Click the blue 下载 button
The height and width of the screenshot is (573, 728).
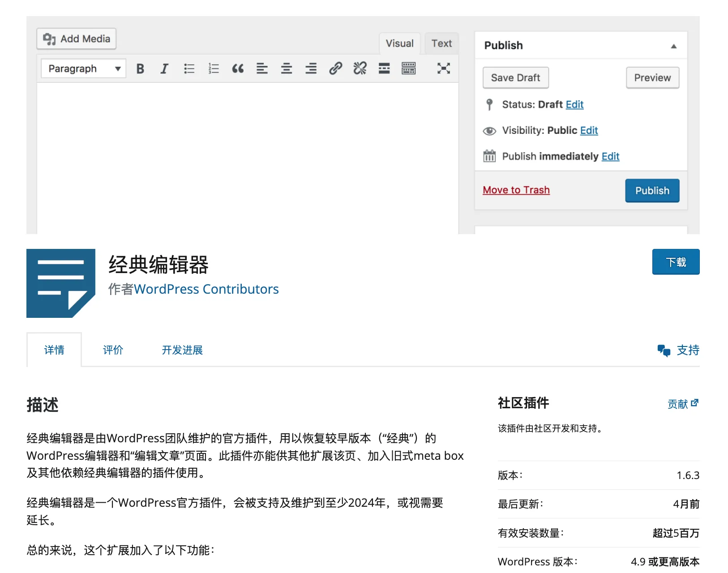676,262
